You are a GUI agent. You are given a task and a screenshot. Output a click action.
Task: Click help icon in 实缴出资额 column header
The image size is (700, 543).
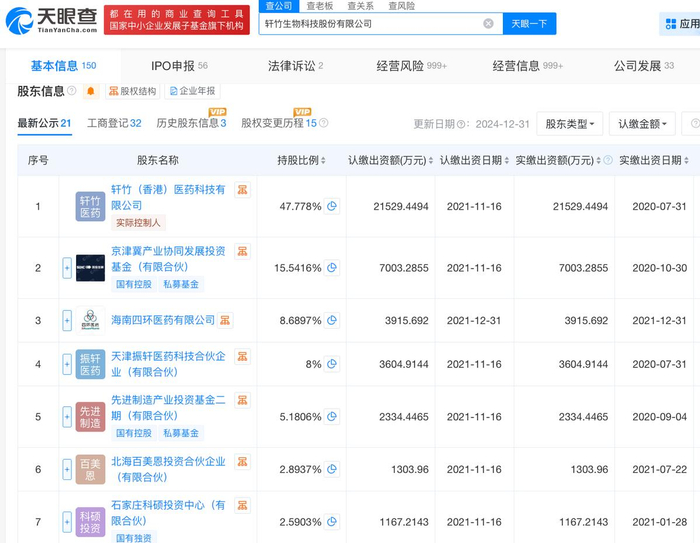(x=610, y=160)
